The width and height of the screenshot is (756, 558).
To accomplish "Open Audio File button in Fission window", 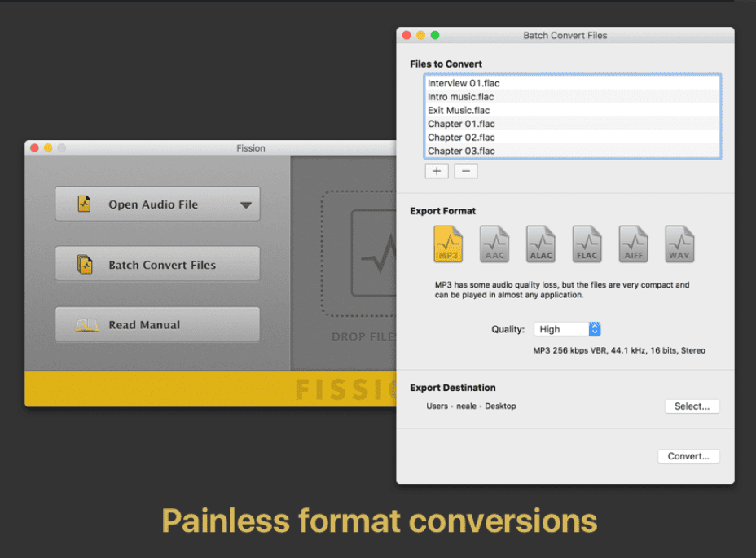I will click(x=158, y=204).
